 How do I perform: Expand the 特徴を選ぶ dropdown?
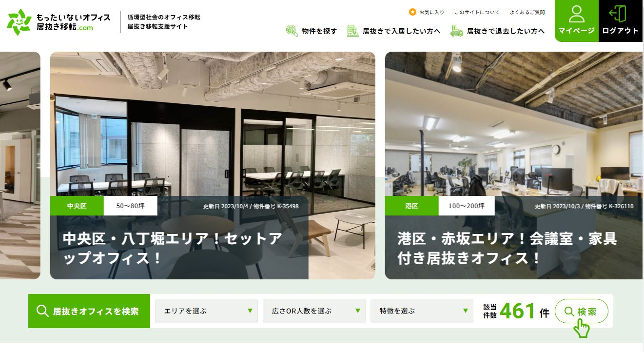[x=422, y=311]
